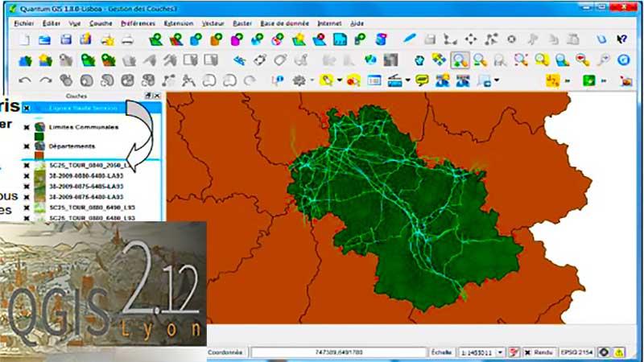Open the Couche menu

click(101, 23)
